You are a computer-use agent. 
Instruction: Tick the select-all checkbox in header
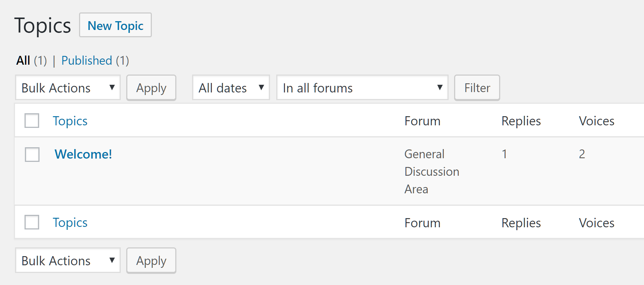(x=32, y=121)
